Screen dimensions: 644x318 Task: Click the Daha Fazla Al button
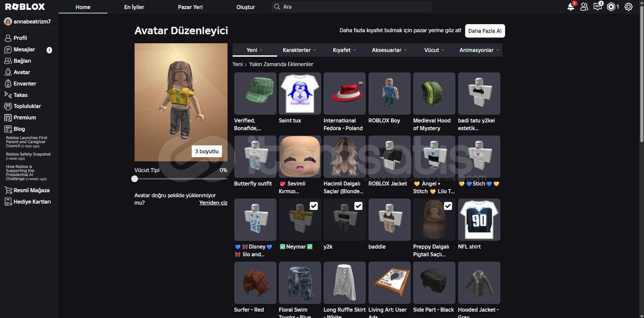click(x=485, y=31)
